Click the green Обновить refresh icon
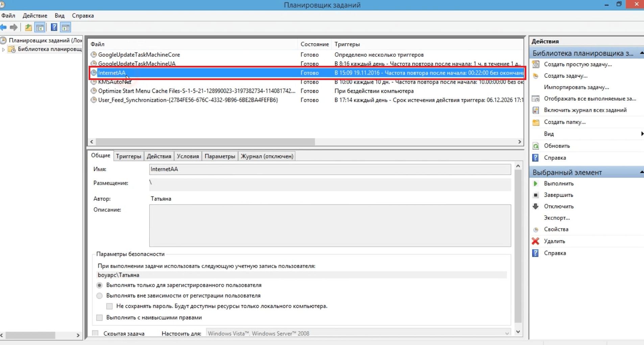This screenshot has height=345, width=644. click(x=536, y=146)
